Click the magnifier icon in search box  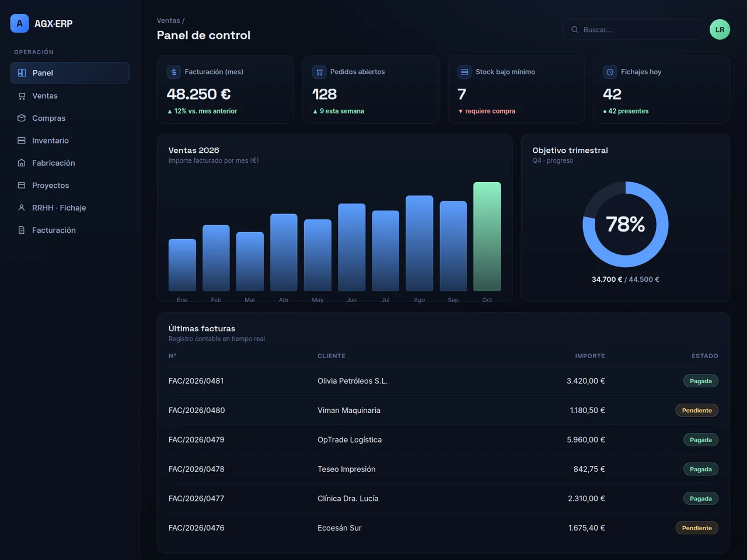click(x=575, y=30)
